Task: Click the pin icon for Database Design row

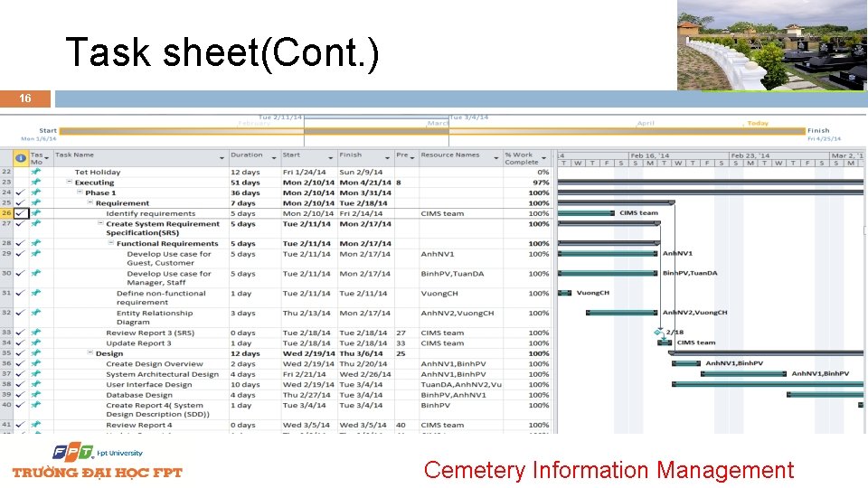Action: [36, 395]
